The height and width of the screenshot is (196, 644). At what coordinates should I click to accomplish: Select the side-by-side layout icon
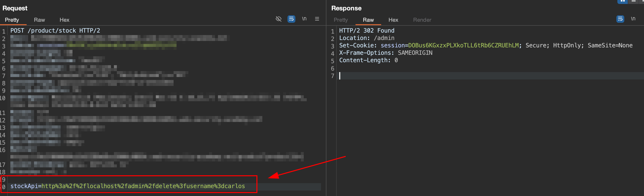pos(623,1)
